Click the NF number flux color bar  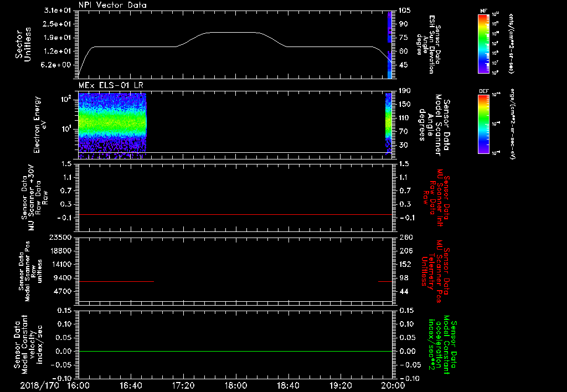(483, 43)
